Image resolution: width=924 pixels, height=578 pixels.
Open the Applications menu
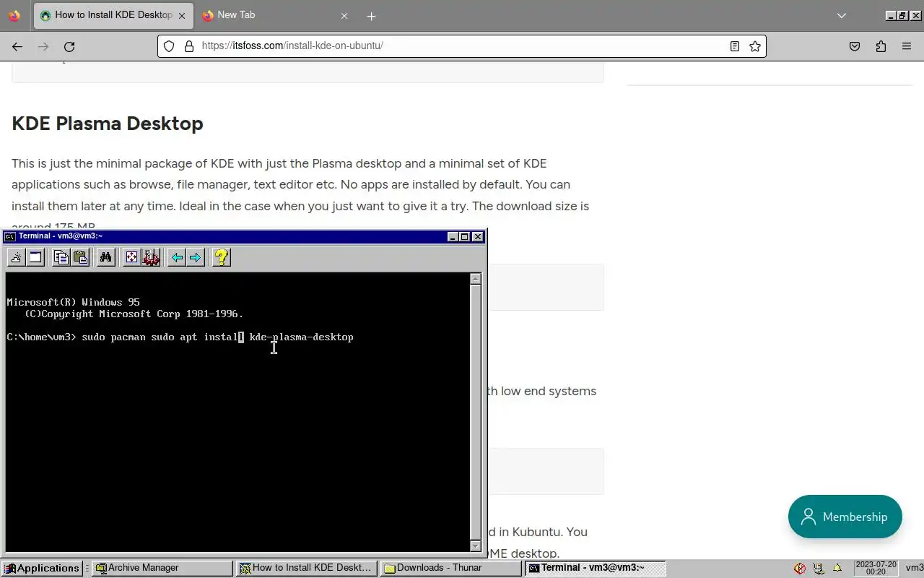click(42, 568)
